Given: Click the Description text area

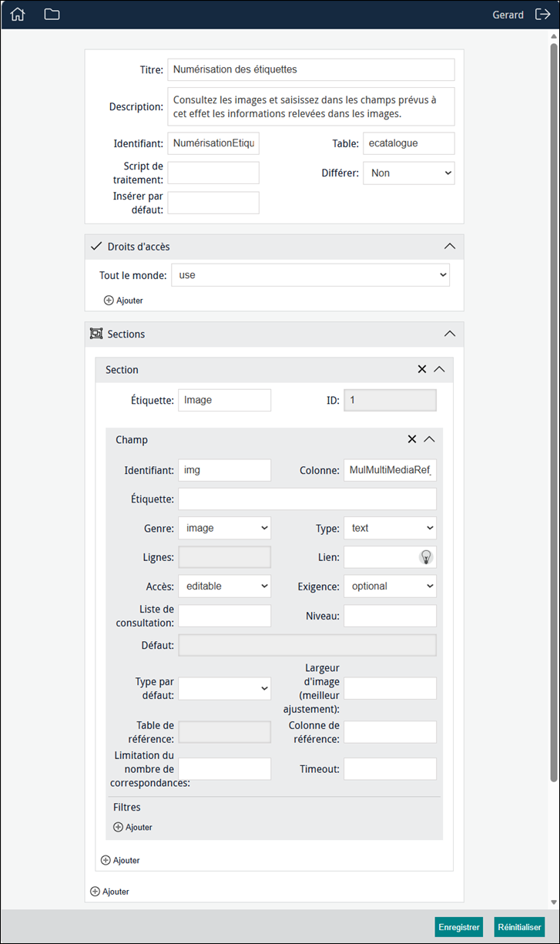Looking at the screenshot, I should pos(311,106).
